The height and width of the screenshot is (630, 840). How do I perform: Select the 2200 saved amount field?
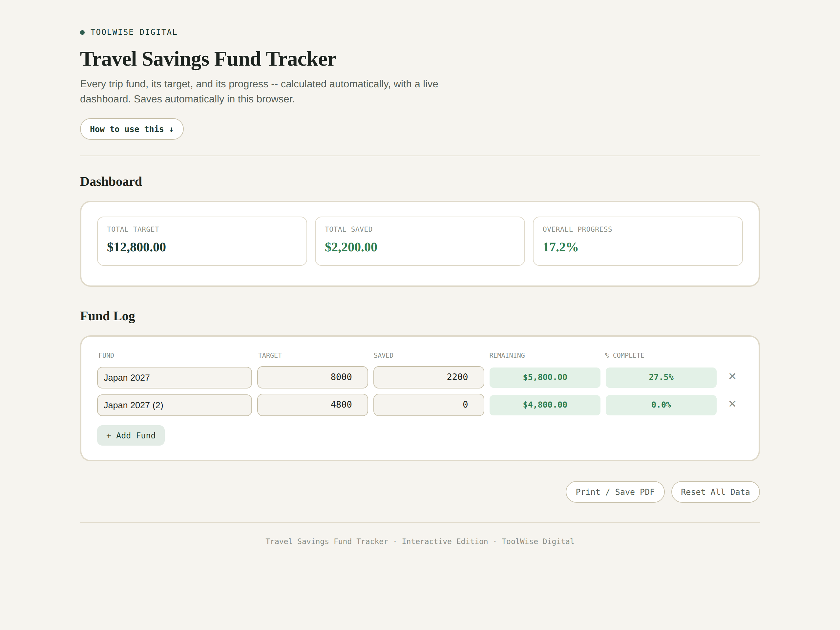point(429,377)
